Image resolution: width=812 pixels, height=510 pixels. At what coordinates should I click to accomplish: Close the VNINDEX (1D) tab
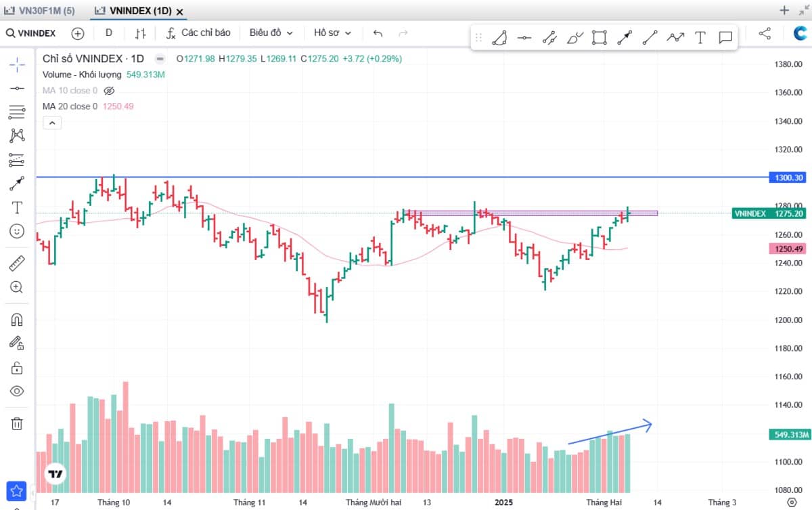[x=180, y=12]
